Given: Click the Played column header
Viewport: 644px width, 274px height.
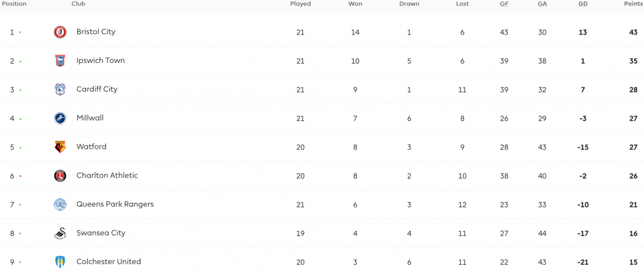Looking at the screenshot, I should (300, 4).
